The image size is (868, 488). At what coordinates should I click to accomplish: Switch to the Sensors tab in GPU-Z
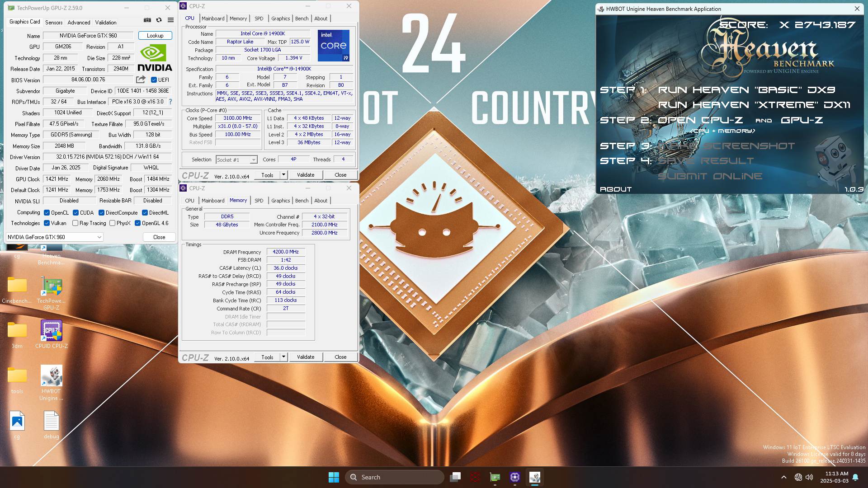pos(54,22)
